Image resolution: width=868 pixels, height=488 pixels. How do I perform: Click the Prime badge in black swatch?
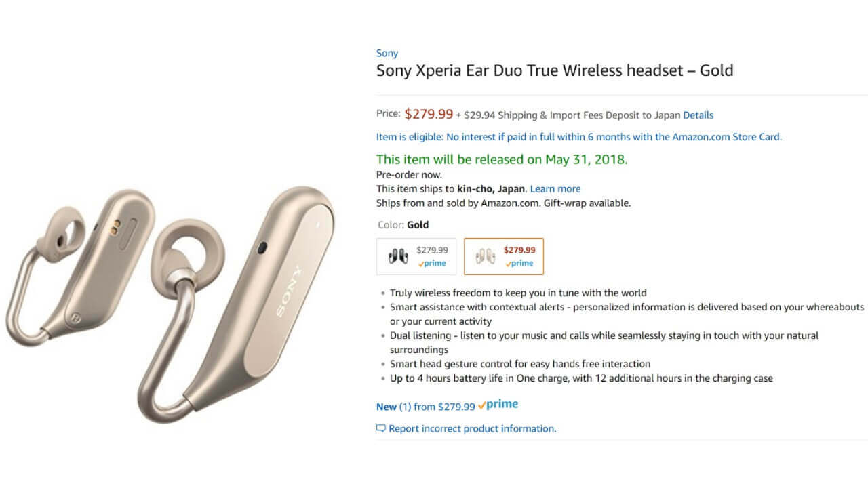click(432, 263)
